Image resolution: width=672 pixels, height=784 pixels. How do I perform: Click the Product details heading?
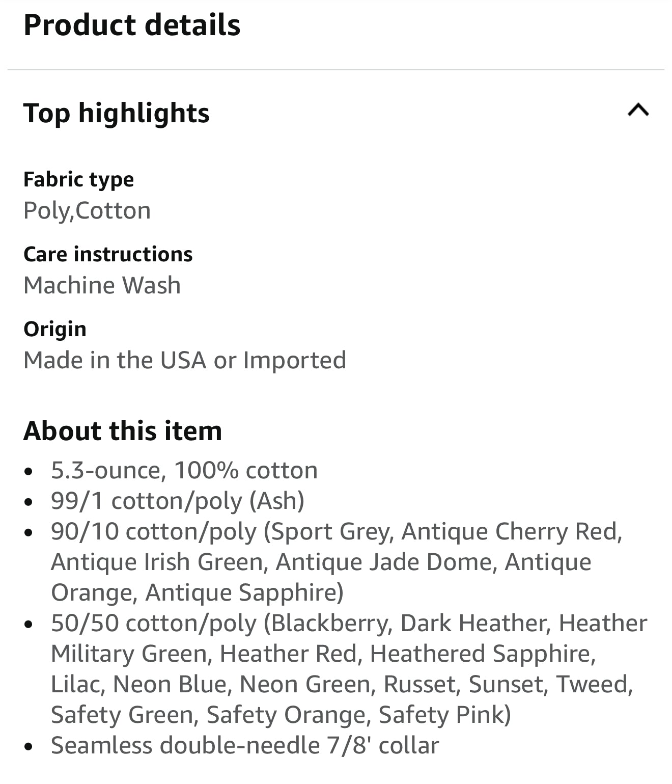coord(132,25)
